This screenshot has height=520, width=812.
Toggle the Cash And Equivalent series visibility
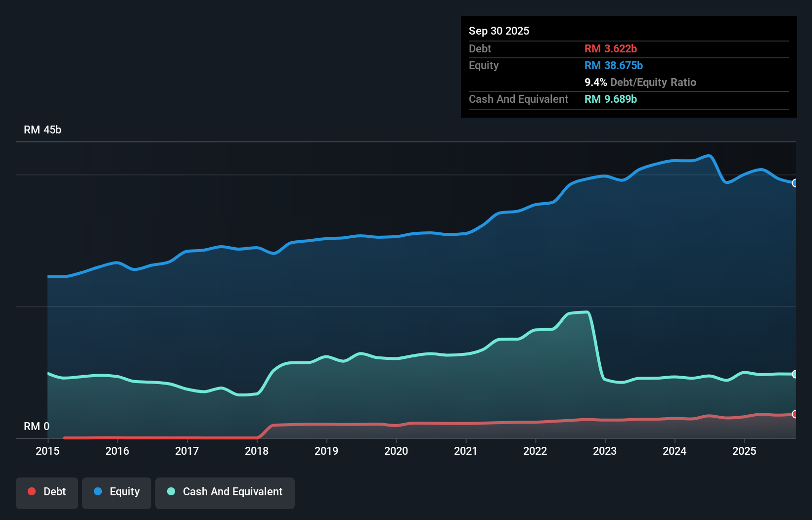225,493
